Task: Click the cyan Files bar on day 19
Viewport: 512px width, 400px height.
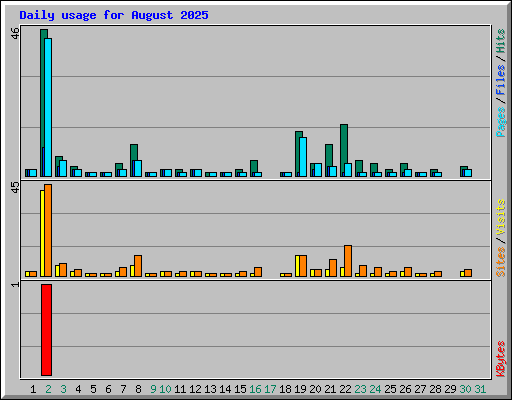Action: (303, 157)
